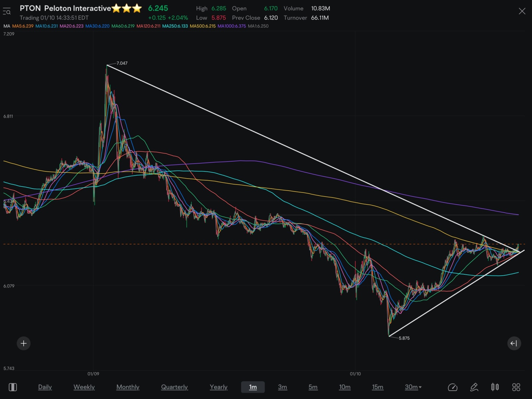Select the 3m interval tab
The image size is (532, 399).
[283, 387]
